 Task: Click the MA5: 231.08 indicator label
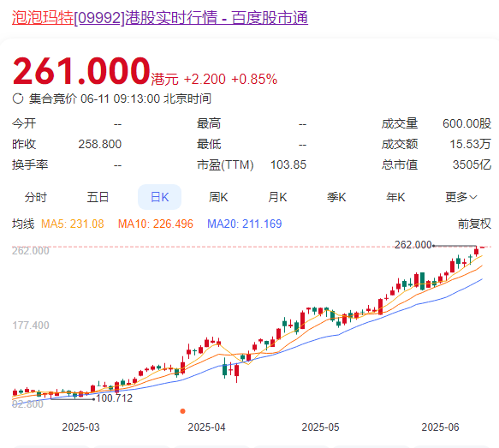click(73, 224)
